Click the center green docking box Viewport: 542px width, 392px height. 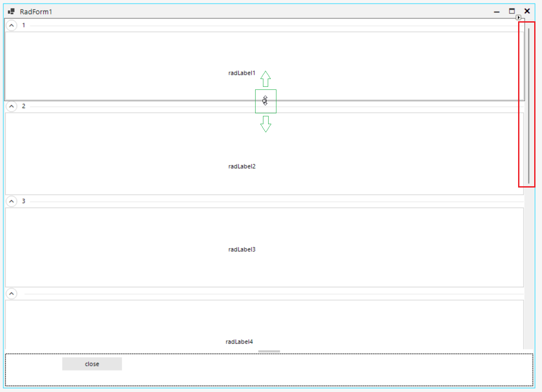[x=266, y=101]
